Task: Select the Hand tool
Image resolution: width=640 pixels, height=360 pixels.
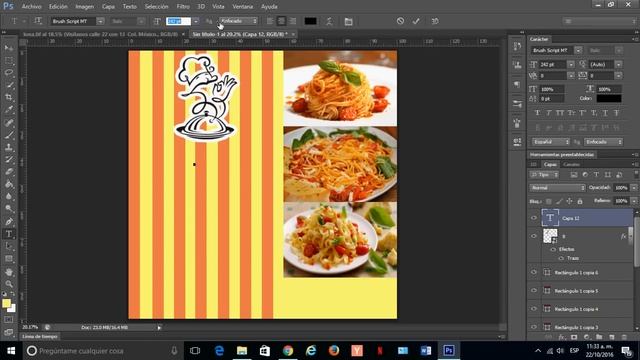Action: click(9, 272)
